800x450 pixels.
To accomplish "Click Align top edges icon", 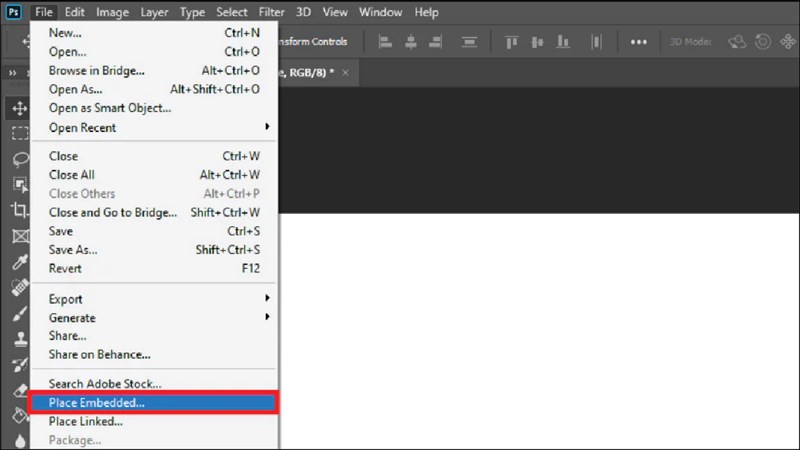I will [x=511, y=42].
